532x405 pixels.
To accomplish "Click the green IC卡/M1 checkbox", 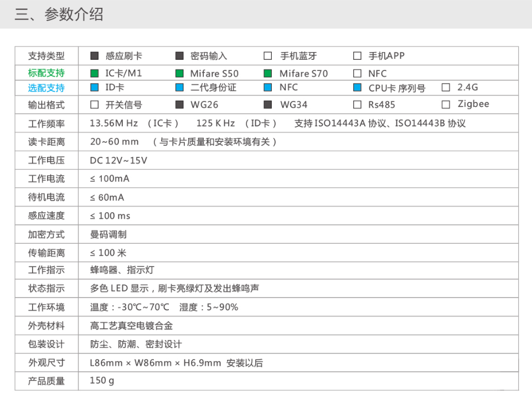I will tap(95, 73).
